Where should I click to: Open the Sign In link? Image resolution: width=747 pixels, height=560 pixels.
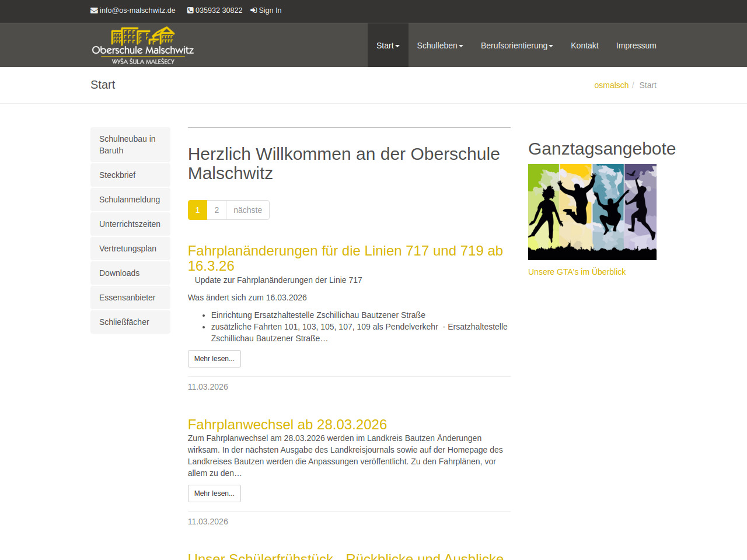pos(270,10)
